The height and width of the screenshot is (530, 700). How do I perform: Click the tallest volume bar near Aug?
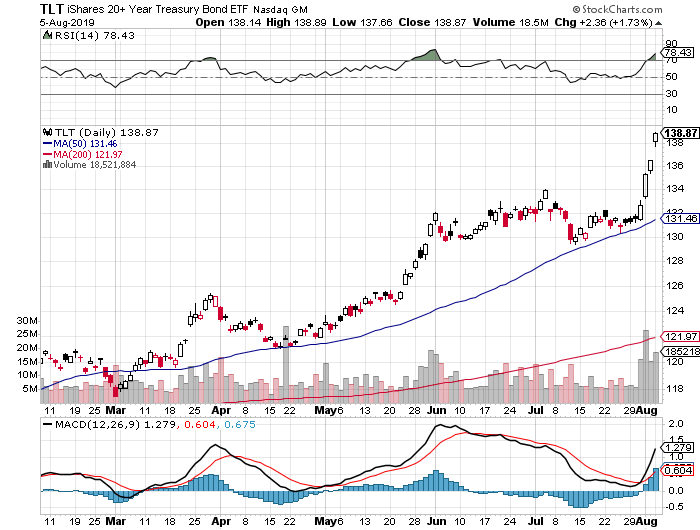[x=646, y=366]
